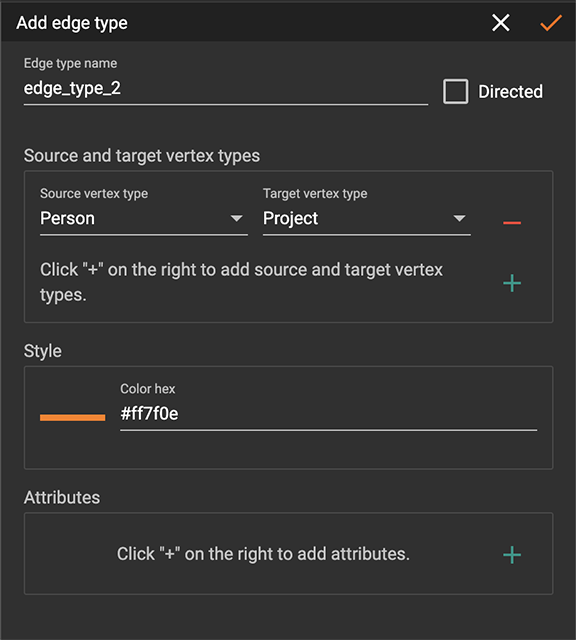Image resolution: width=576 pixels, height=640 pixels.
Task: Click the Style section heading
Action: click(42, 351)
